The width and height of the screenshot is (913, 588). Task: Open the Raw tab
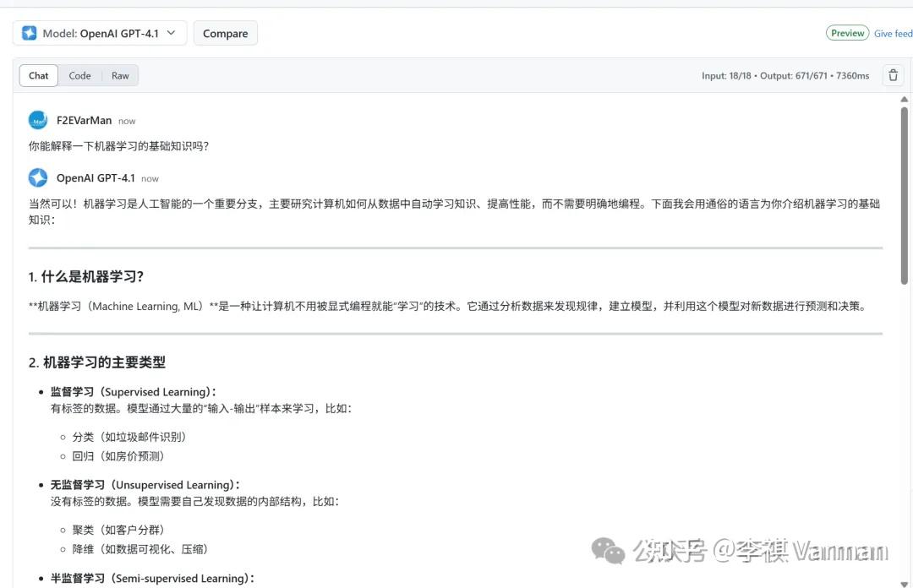click(120, 75)
